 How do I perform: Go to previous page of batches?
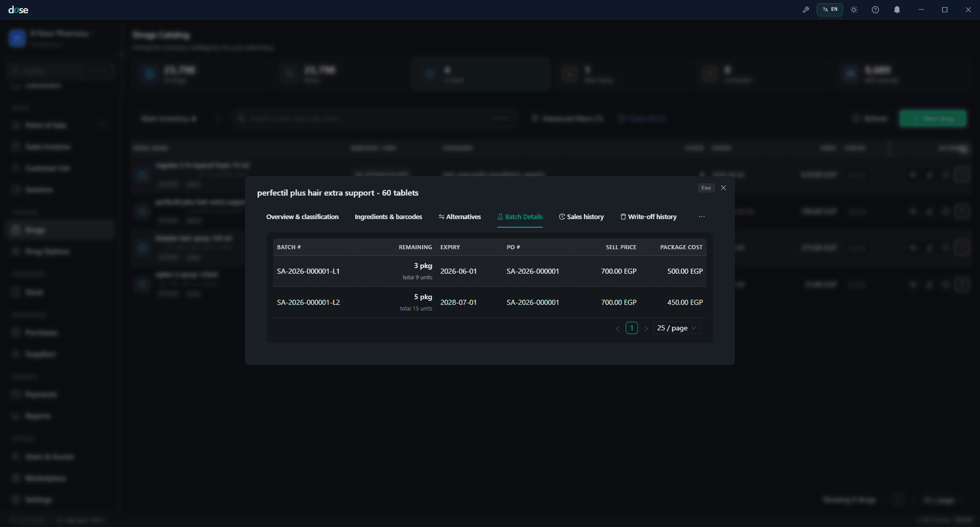click(x=618, y=328)
